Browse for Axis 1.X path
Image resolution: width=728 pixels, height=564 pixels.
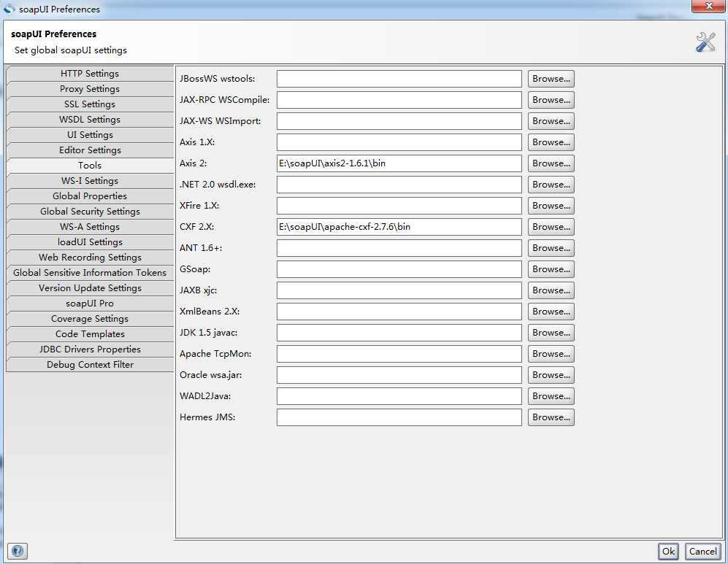551,142
